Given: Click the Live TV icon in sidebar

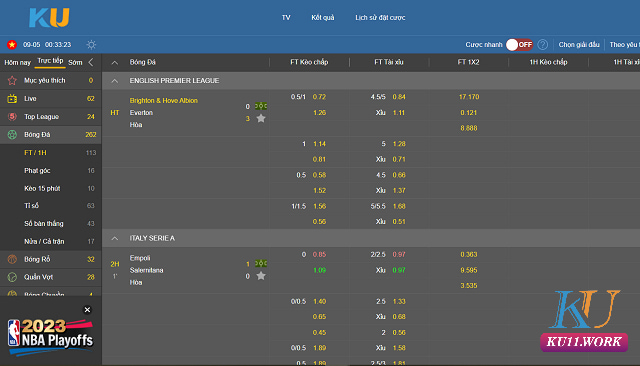Looking at the screenshot, I should (x=12, y=98).
